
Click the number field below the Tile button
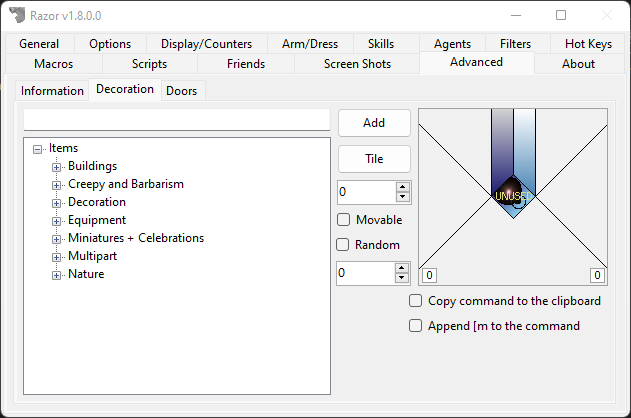367,192
